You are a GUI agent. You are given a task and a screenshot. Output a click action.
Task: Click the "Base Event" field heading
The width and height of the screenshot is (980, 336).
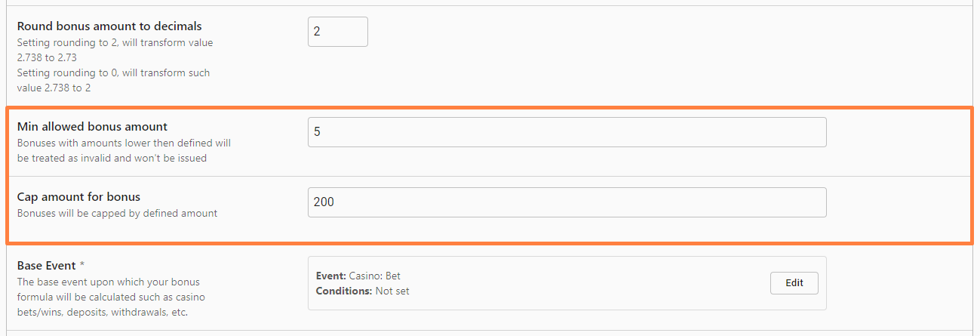47,266
